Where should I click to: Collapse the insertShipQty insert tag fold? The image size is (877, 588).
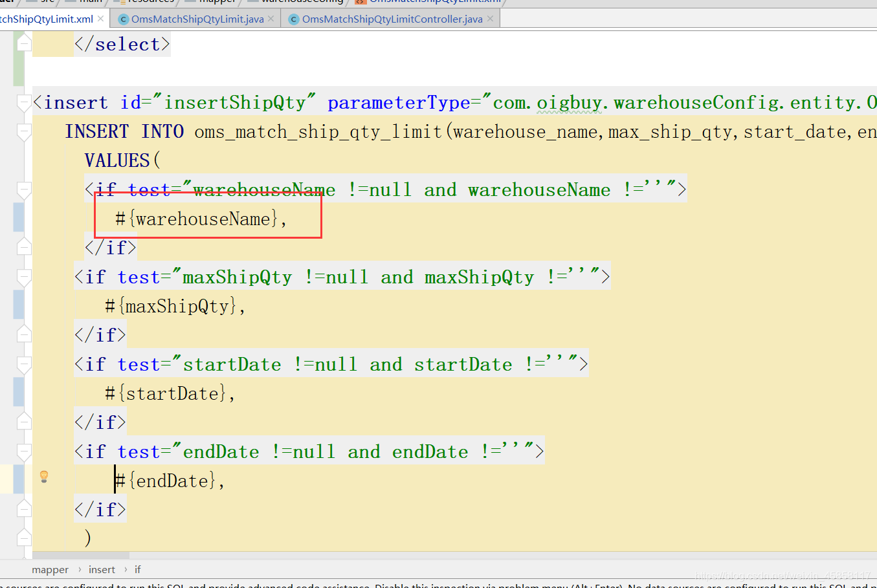24,102
